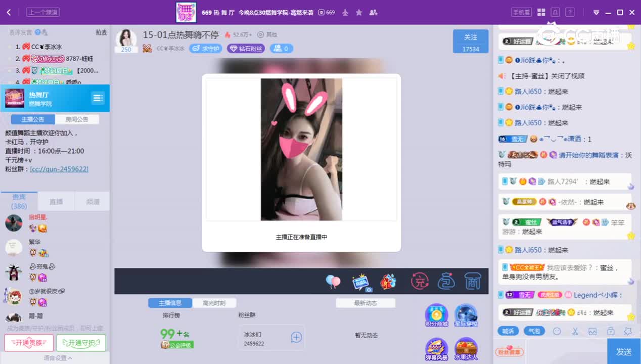Click the 粉丝 badge button near chat input
Viewport: 641px width, 364px height.
(510, 352)
